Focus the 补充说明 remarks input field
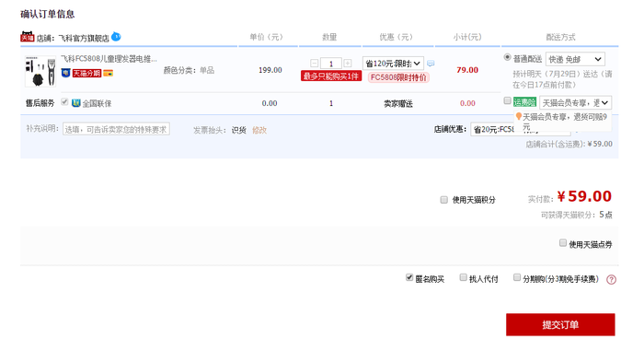 [116, 129]
